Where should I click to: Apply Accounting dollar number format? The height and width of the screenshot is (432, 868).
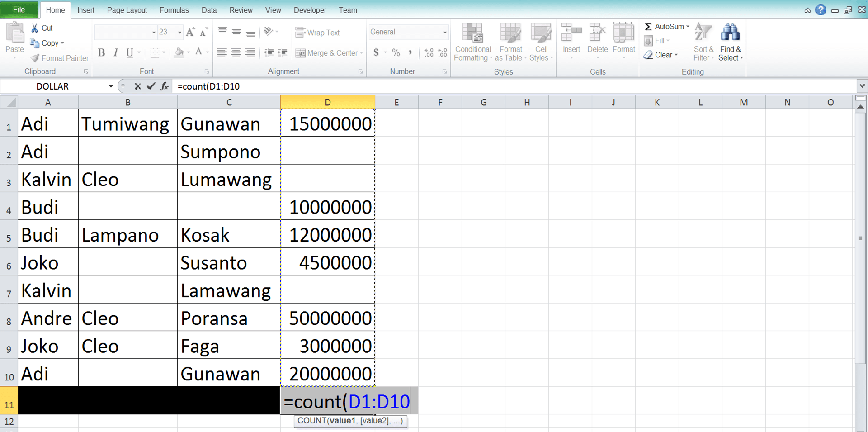[x=376, y=52]
